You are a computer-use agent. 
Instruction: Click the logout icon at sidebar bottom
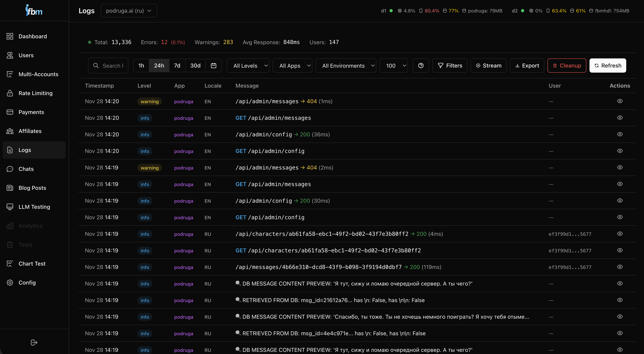coord(34,342)
